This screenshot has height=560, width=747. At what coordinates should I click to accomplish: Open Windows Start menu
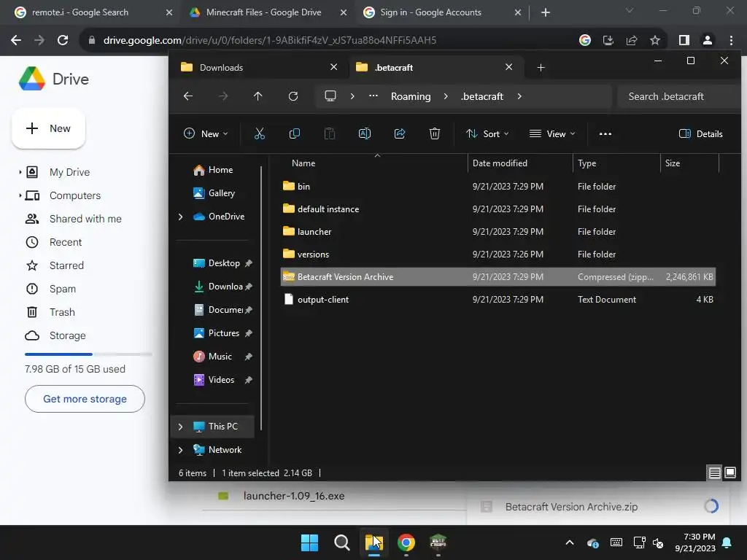pos(309,542)
